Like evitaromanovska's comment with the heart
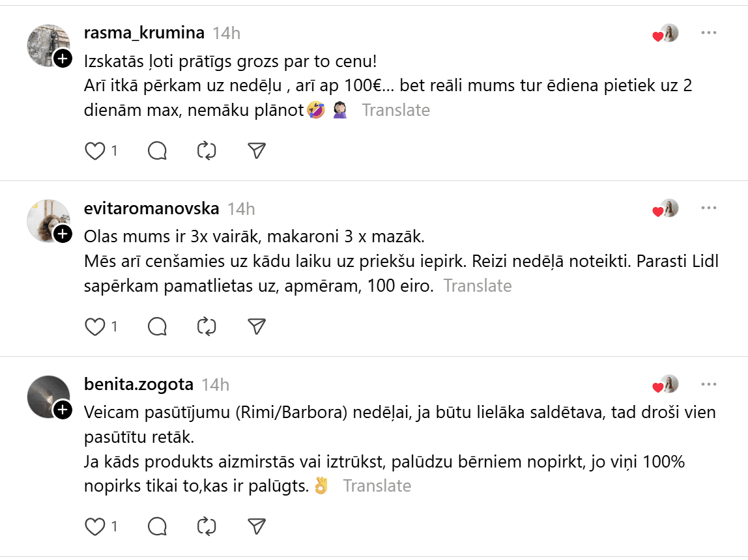The width and height of the screenshot is (748, 560). [95, 326]
